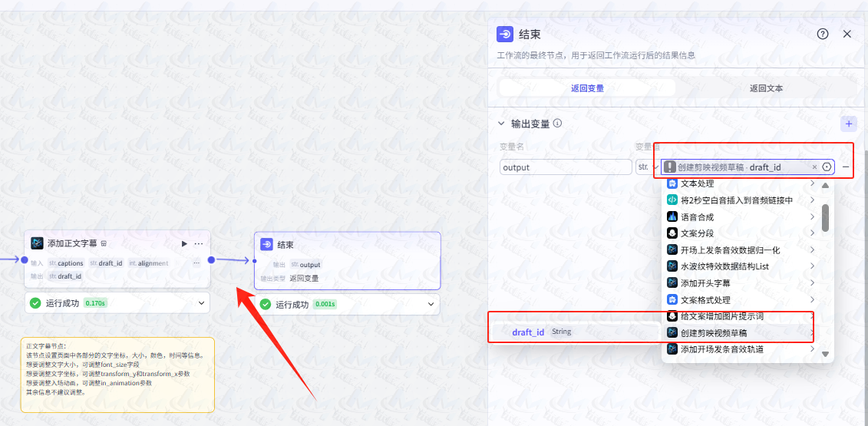Expand 将2秒空白音插入到音频链接中 entry
Viewport: 868px width, 426px height.
pos(812,200)
